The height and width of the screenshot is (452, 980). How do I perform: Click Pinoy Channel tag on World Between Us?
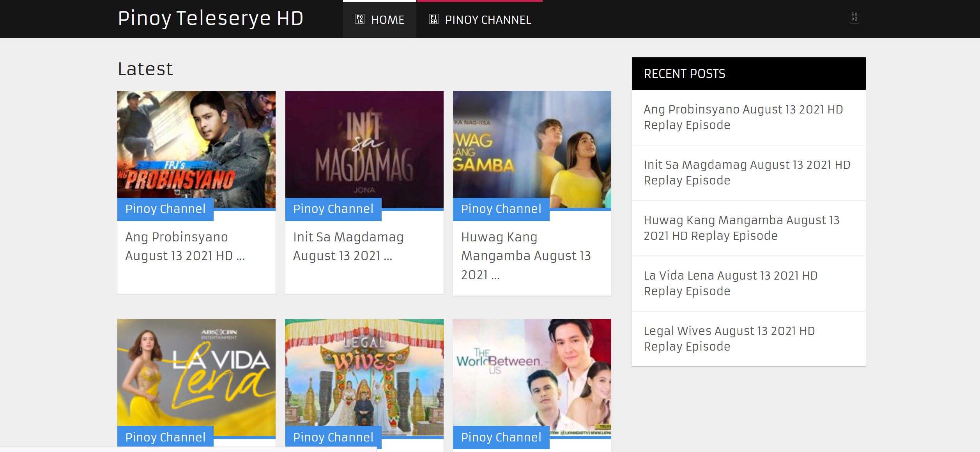(x=501, y=437)
